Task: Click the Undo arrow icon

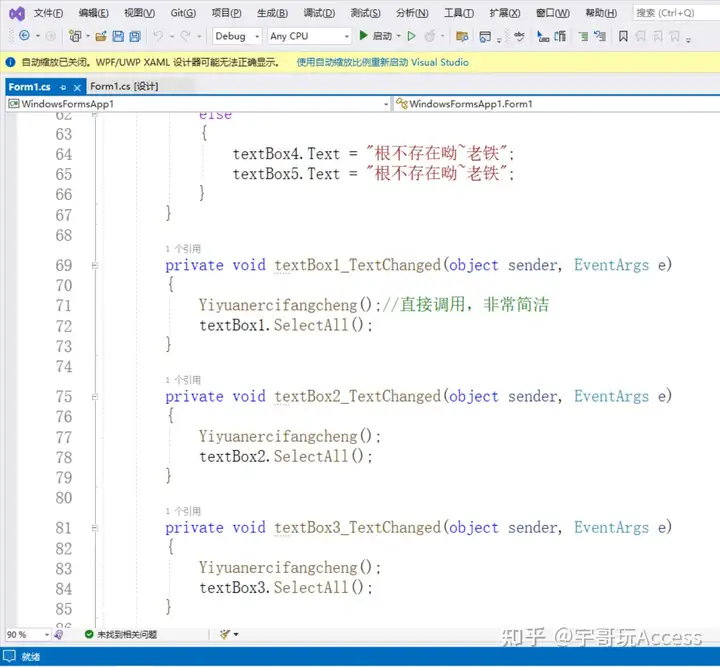Action: [x=158, y=36]
